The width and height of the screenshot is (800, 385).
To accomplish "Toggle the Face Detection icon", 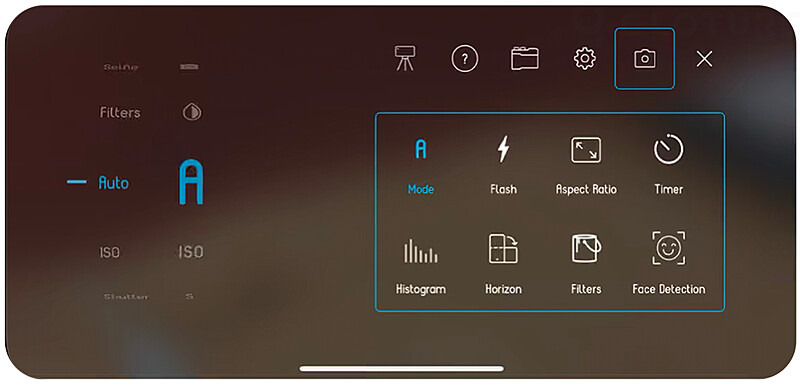I will pos(669,248).
